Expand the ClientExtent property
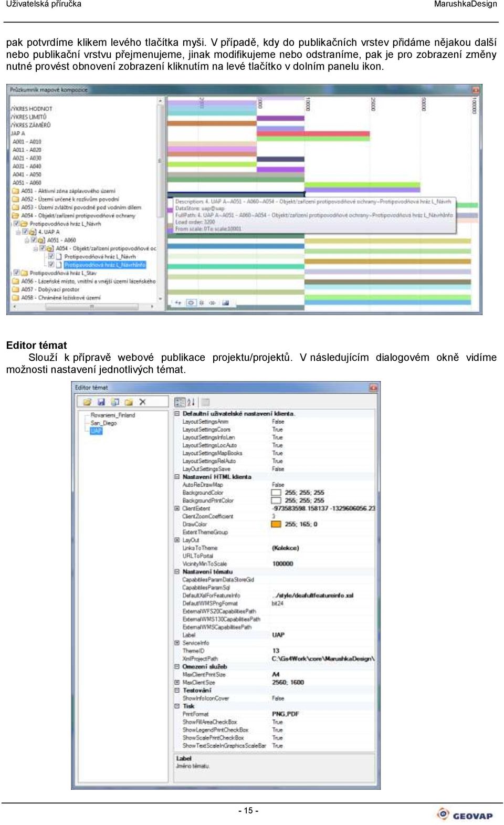Image resolution: width=504 pixels, height=825 pixels. click(x=177, y=508)
